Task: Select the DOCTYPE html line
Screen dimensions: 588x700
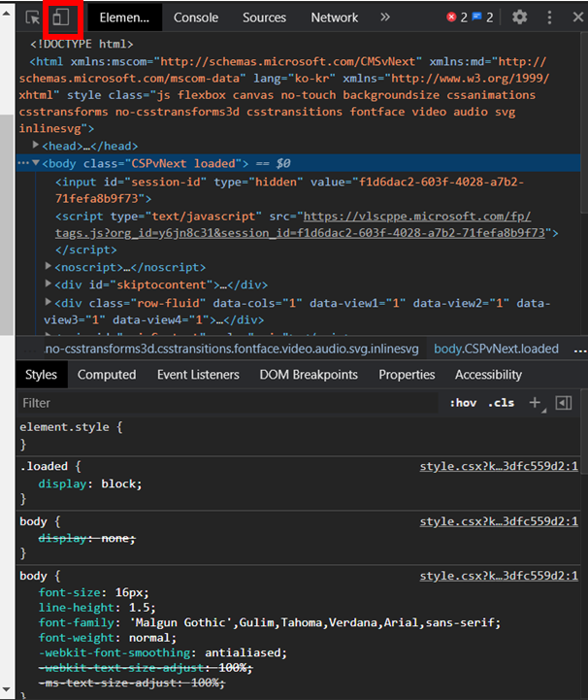Action: click(x=82, y=45)
